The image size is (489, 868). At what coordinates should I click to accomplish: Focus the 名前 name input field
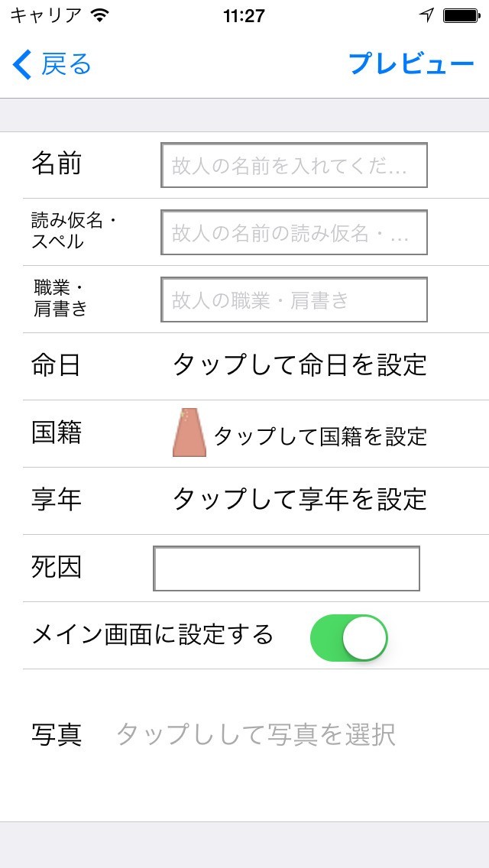(x=293, y=165)
